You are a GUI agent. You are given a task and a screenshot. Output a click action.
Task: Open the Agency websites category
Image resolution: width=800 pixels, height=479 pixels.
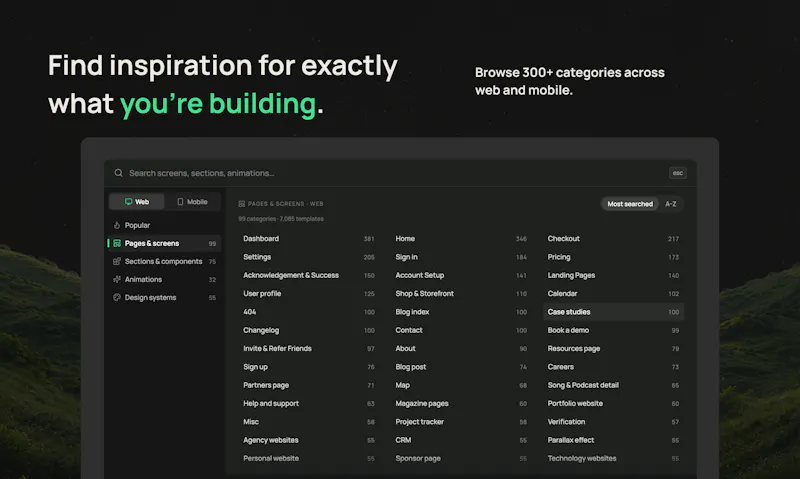tap(309, 440)
